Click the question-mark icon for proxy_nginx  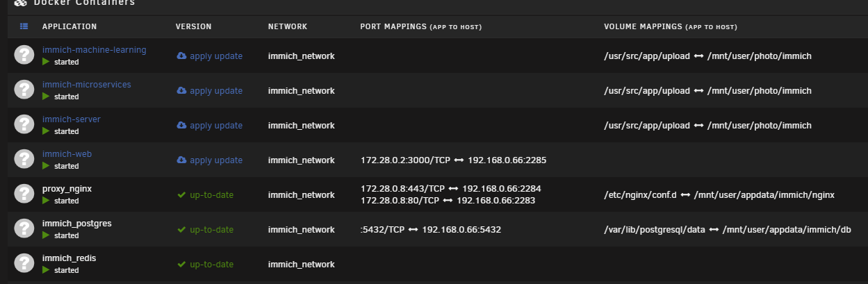click(24, 194)
